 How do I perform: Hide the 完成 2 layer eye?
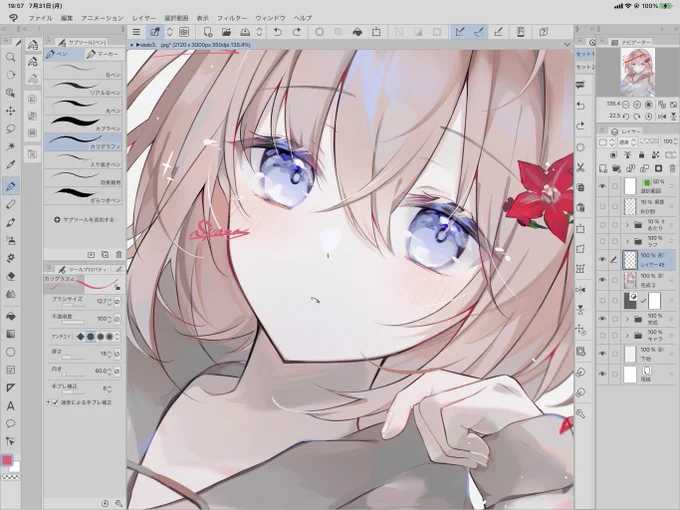point(602,280)
